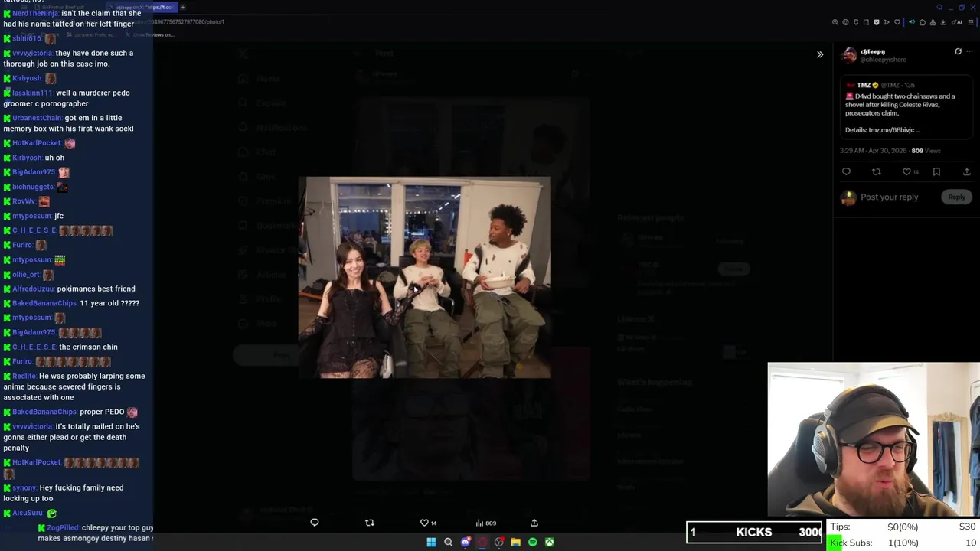Open the Opera GX browser taskbar icon

(482, 542)
